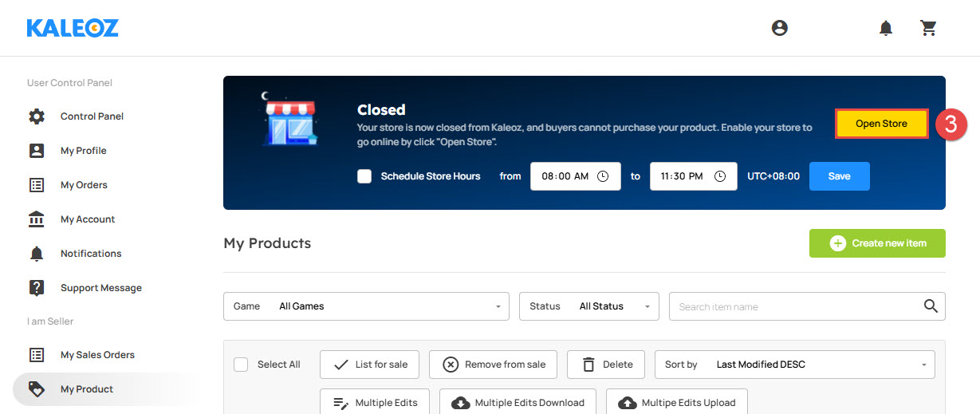The width and height of the screenshot is (980, 414).
Task: Click the yellow Open Store button
Action: pyautogui.click(x=881, y=124)
